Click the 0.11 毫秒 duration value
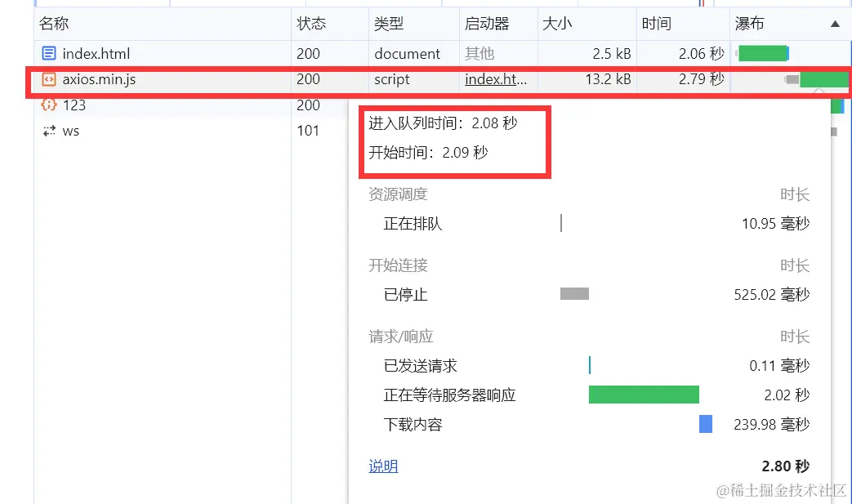 pos(779,365)
